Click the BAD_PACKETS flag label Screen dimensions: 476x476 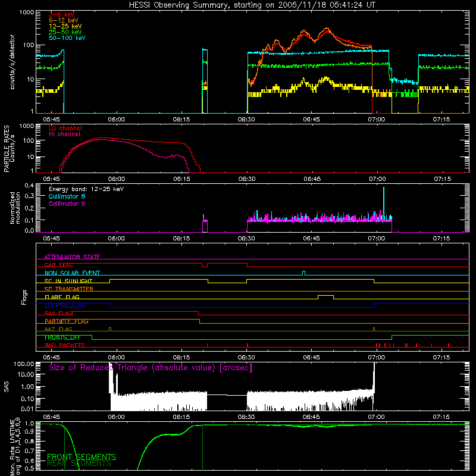(65, 345)
